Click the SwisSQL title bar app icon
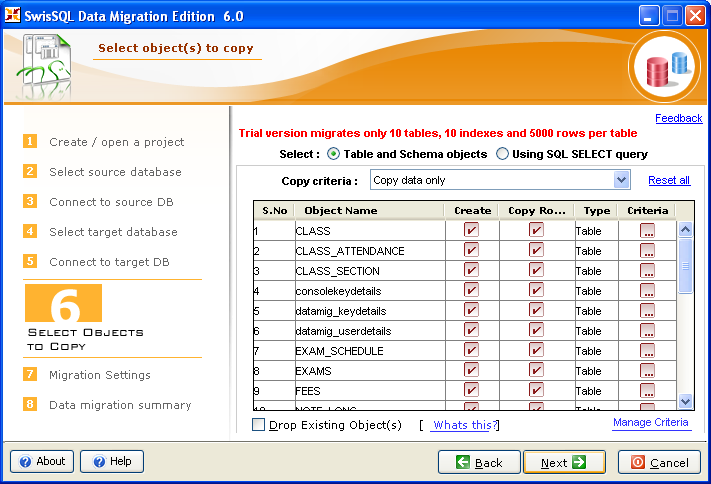 tap(12, 15)
